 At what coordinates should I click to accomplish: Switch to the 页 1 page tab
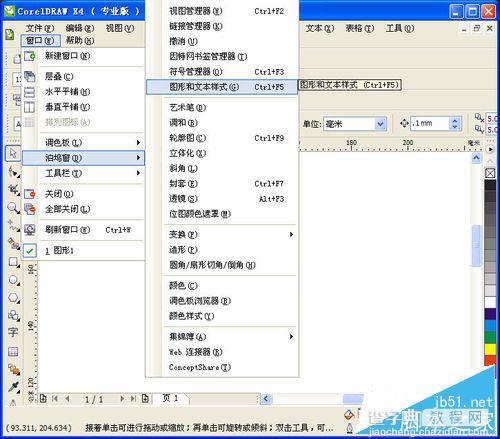tap(171, 398)
